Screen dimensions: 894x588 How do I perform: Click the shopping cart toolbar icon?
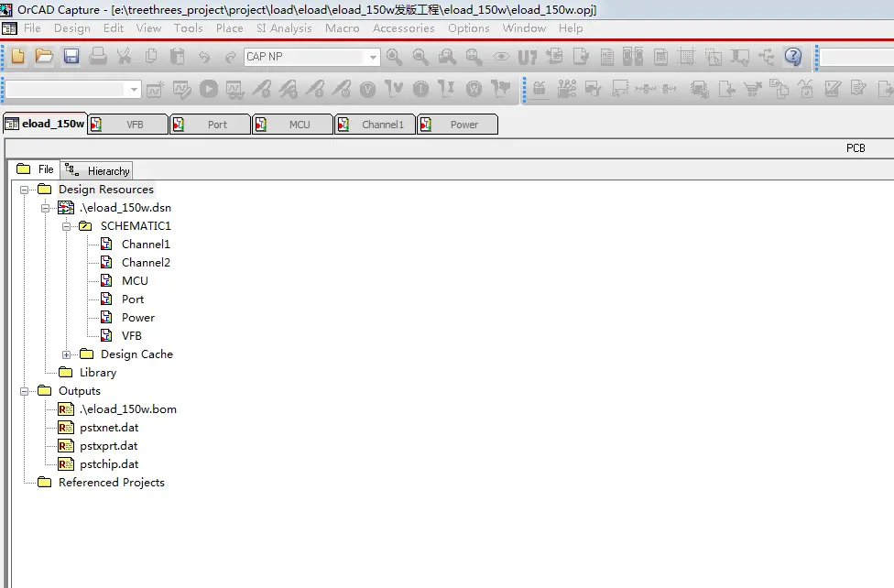click(753, 89)
